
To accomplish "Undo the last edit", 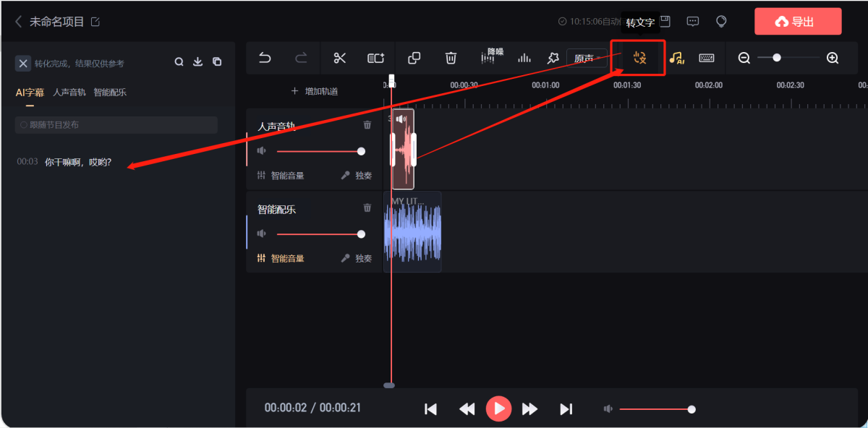I will (265, 59).
